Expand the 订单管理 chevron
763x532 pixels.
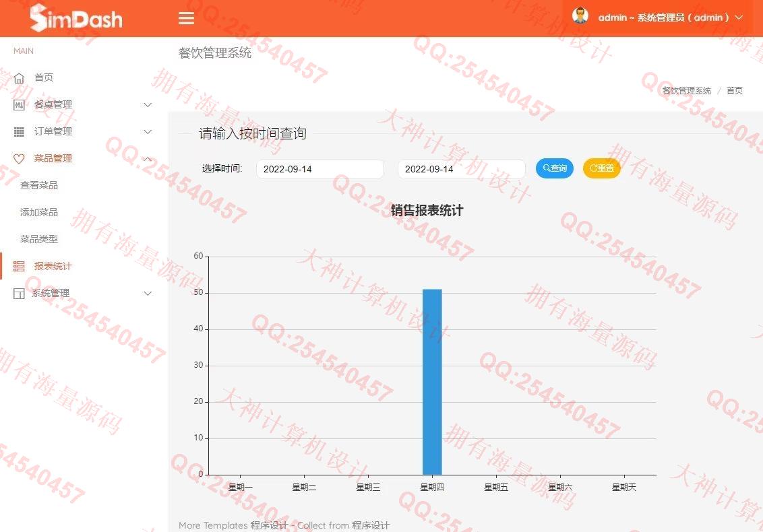pos(148,131)
